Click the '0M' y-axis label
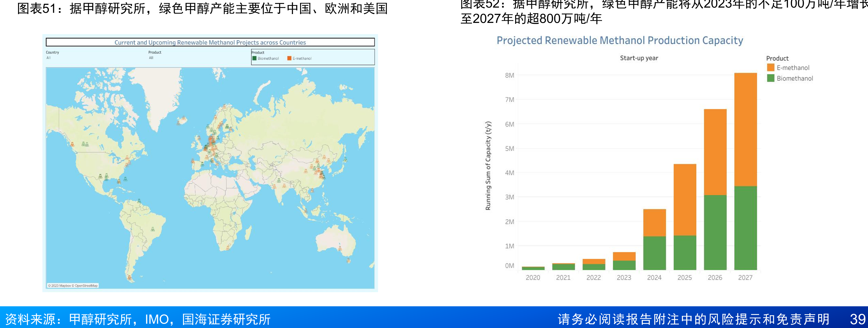Image resolution: width=868 pixels, height=328 pixels. [x=509, y=266]
